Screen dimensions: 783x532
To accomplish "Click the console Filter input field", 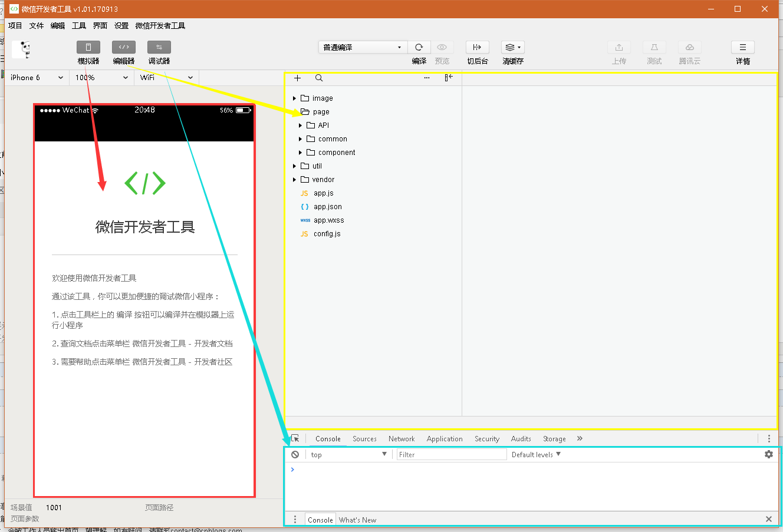I will [452, 455].
